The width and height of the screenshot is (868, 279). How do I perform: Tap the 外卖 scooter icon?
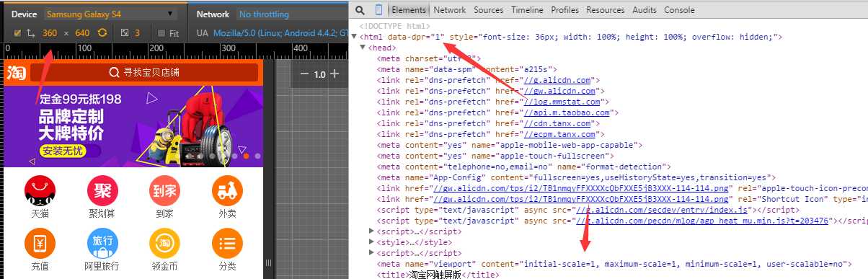click(x=227, y=190)
